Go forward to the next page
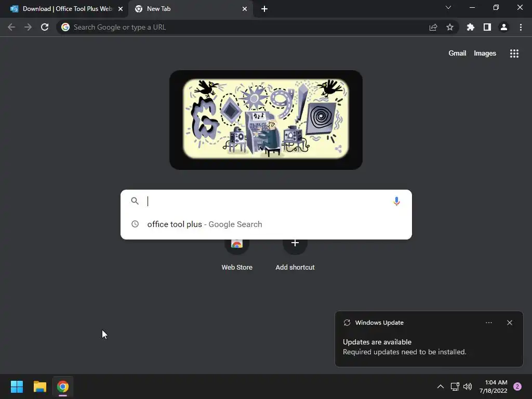The image size is (532, 399). point(28,27)
